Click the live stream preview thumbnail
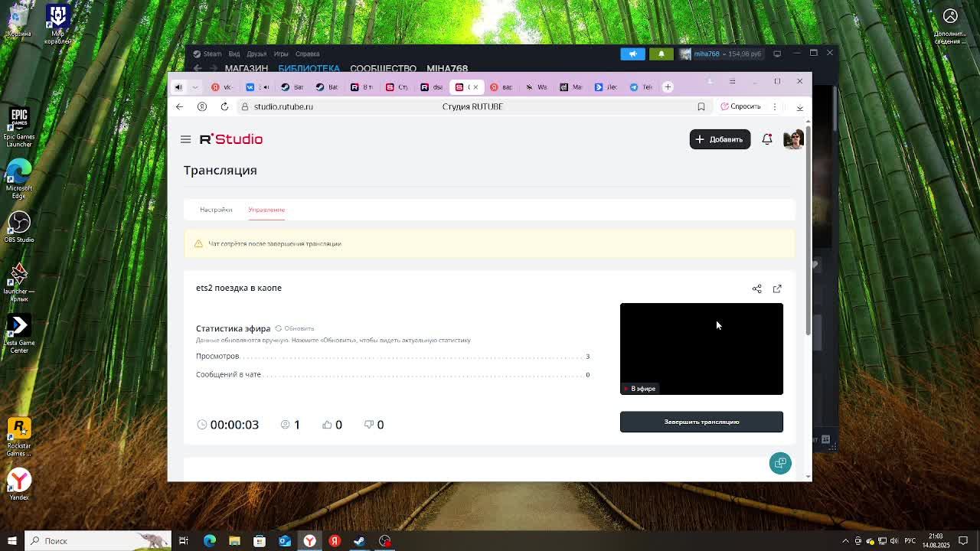 (x=701, y=349)
